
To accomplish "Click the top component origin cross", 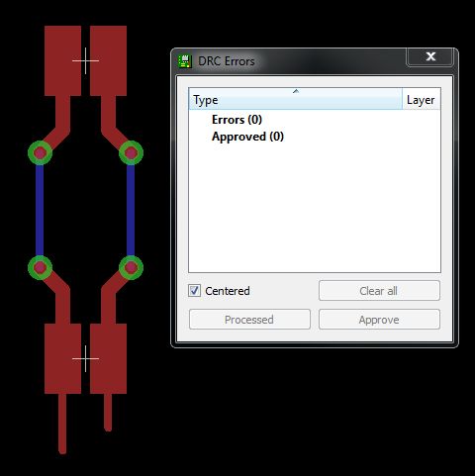I will (85, 61).
